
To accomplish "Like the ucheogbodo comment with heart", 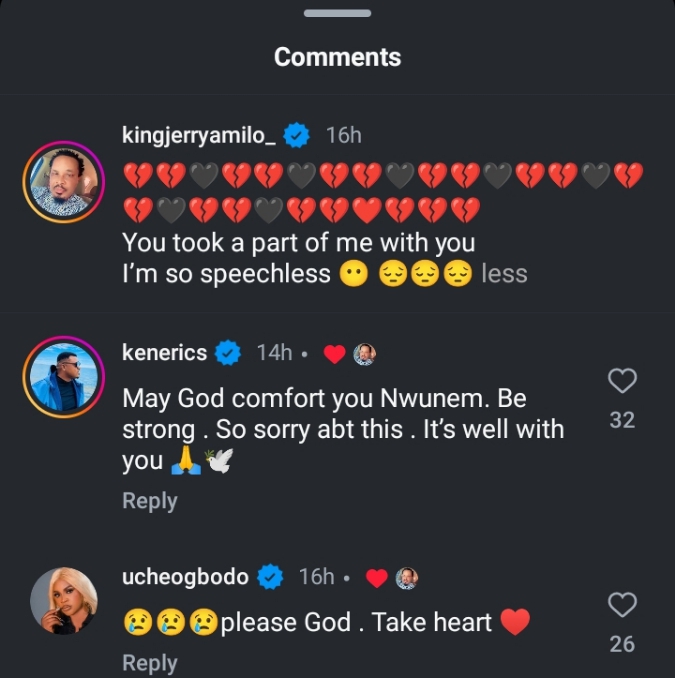I will (622, 605).
